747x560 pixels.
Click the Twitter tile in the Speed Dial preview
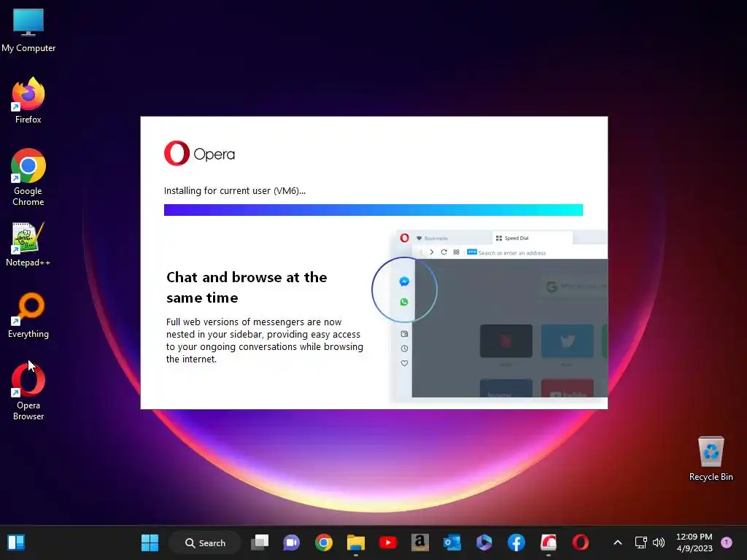pyautogui.click(x=568, y=341)
